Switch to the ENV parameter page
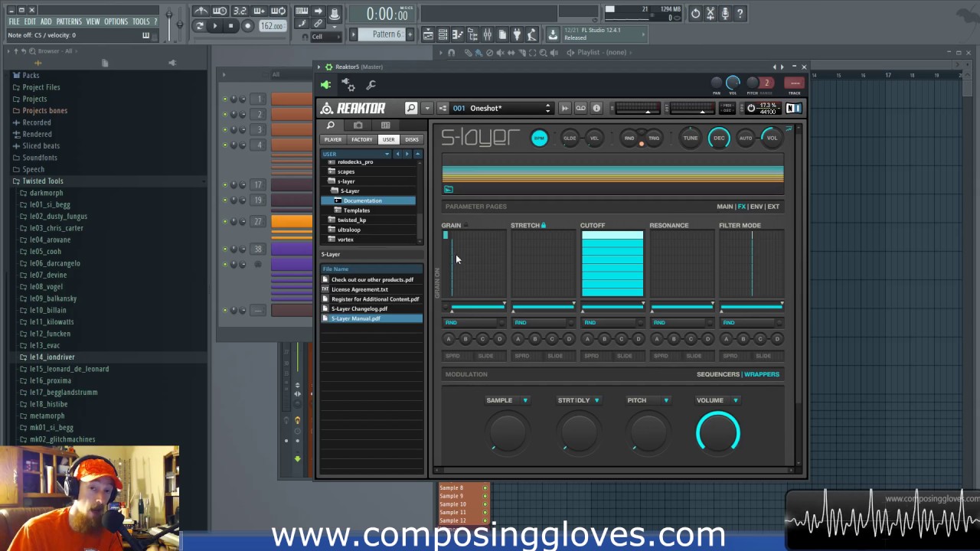 click(x=756, y=207)
